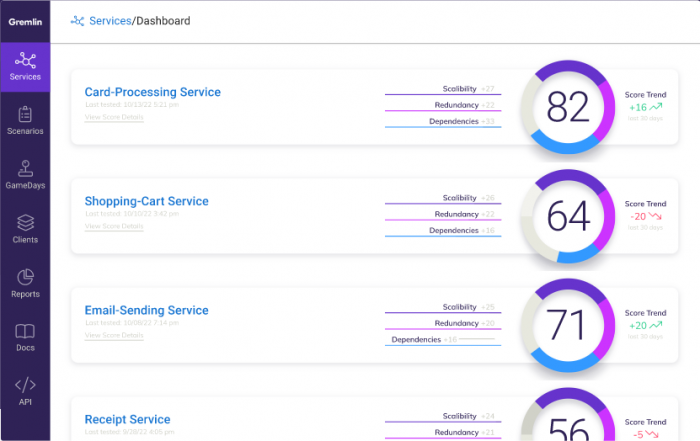The width and height of the screenshot is (700, 441).
Task: View Score Details for Email-Sending Service
Action: [114, 335]
